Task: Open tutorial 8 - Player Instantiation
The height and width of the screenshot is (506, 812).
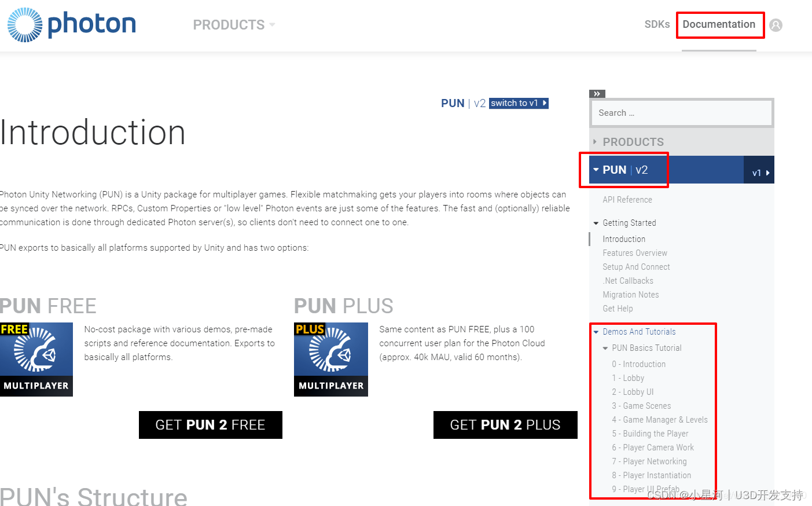Action: [x=652, y=475]
